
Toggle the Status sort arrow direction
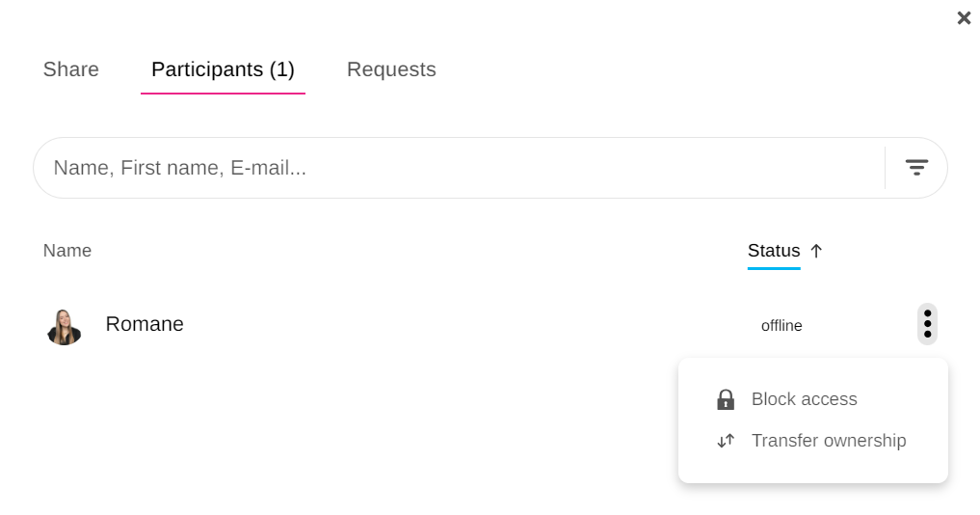816,251
